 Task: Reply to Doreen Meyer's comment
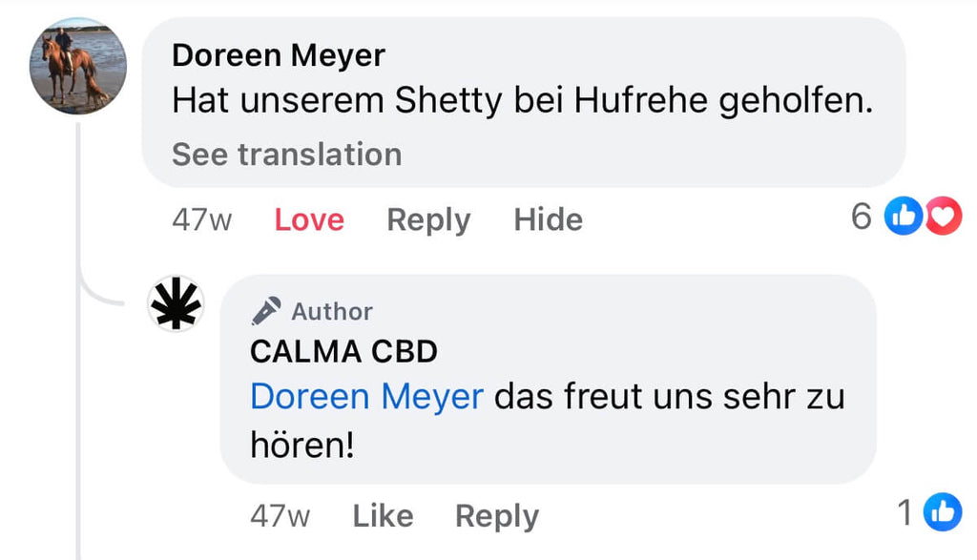coord(428,220)
